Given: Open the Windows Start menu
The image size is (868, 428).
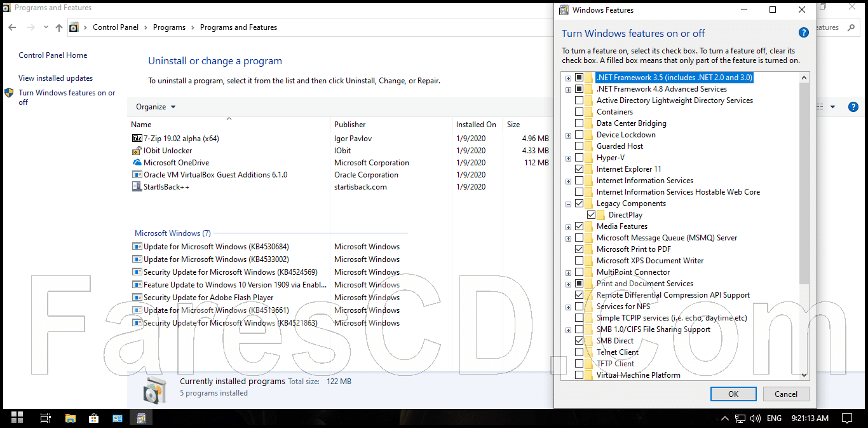Looking at the screenshot, I should click(17, 418).
